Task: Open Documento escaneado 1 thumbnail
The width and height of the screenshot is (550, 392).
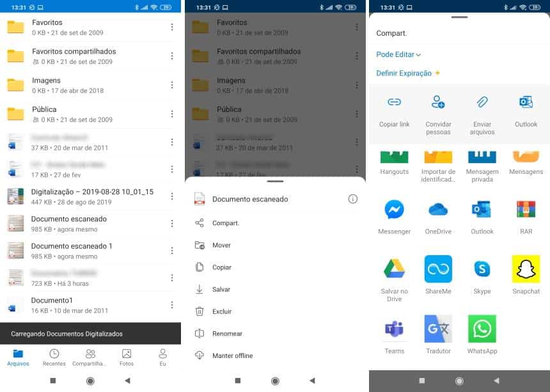Action: (x=15, y=251)
